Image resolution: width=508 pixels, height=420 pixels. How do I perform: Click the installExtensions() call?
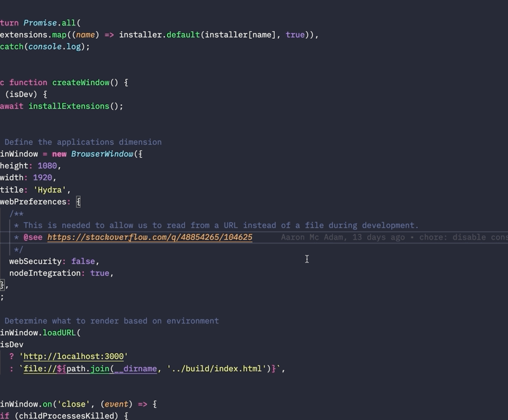tap(76, 106)
